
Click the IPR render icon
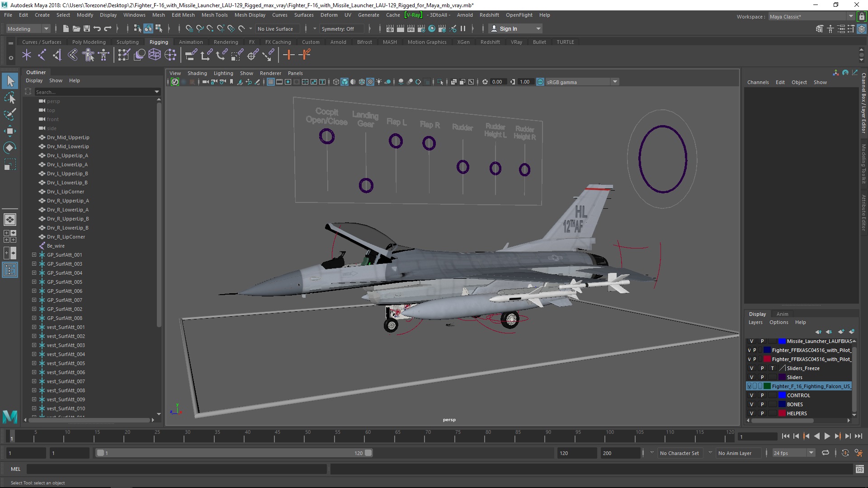click(x=410, y=28)
